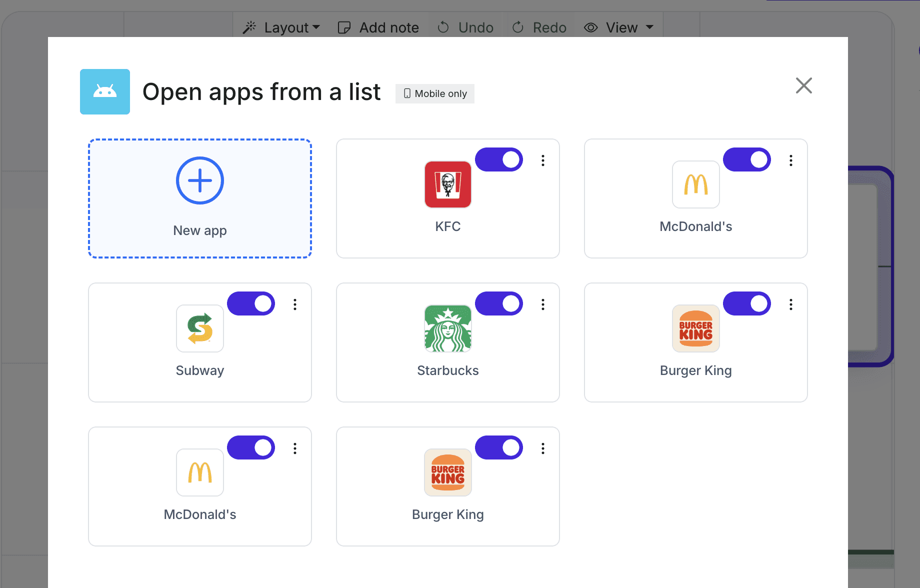Open three-dot menu of Burger King below Starbucks
The width and height of the screenshot is (920, 588).
[x=543, y=448]
